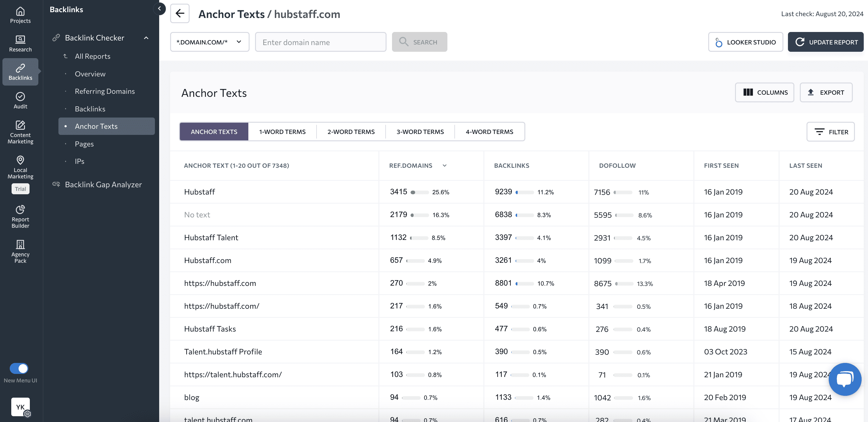Click Talent.hubstaff Profile anchor text
Viewport: 868px width, 422px height.
pyautogui.click(x=223, y=352)
